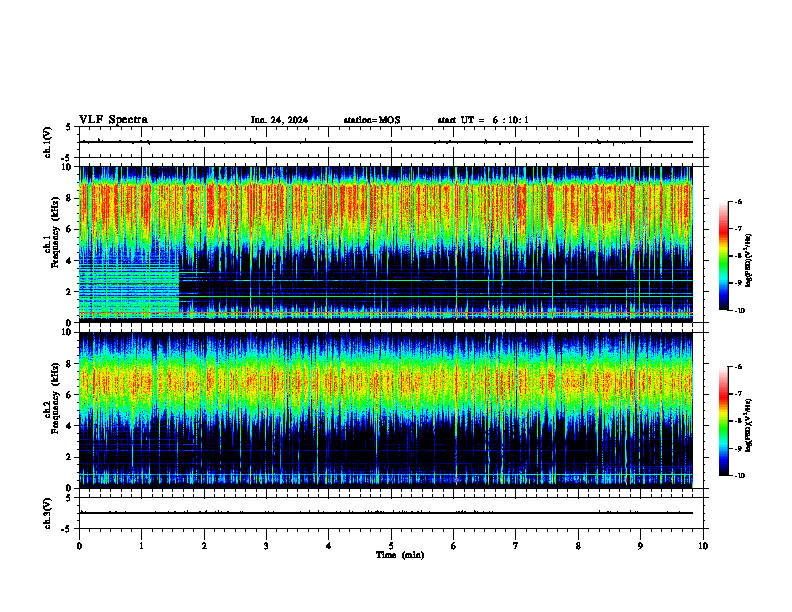Click the "station=MOS" header label
The width and height of the screenshot is (792, 612).
372,120
